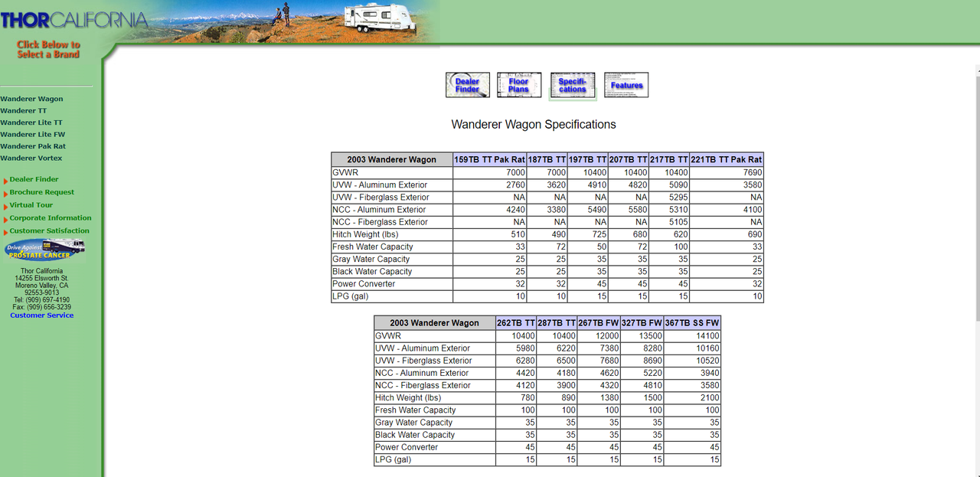Screen dimensions: 980x477
Task: Open the Wanderer Lite TT brand
Action: tap(31, 123)
